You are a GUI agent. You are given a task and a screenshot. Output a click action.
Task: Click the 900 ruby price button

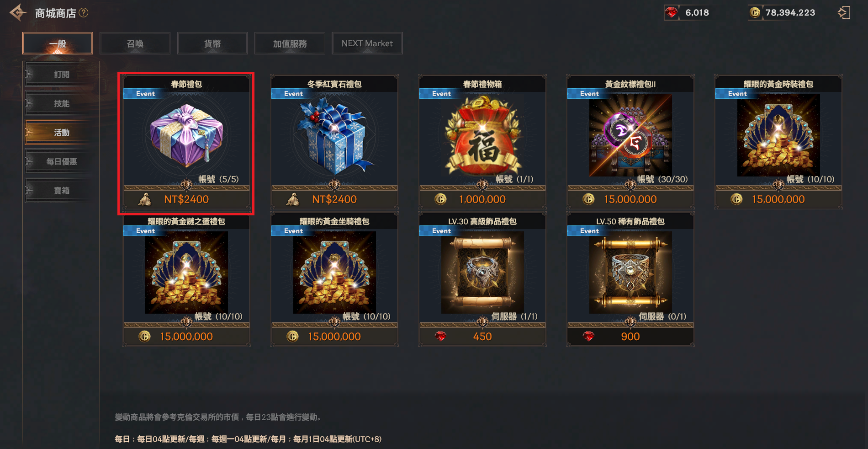[x=630, y=337]
